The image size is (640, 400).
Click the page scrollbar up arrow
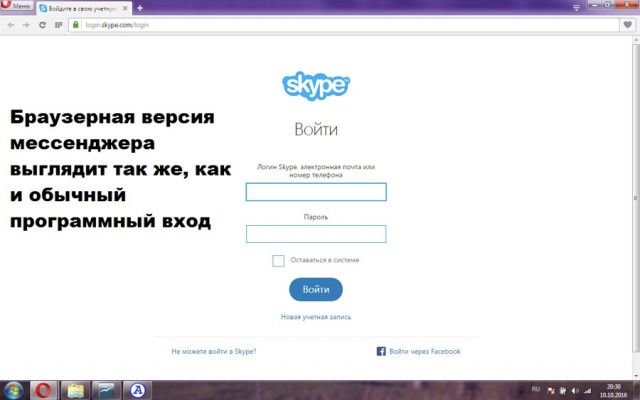(x=636, y=40)
